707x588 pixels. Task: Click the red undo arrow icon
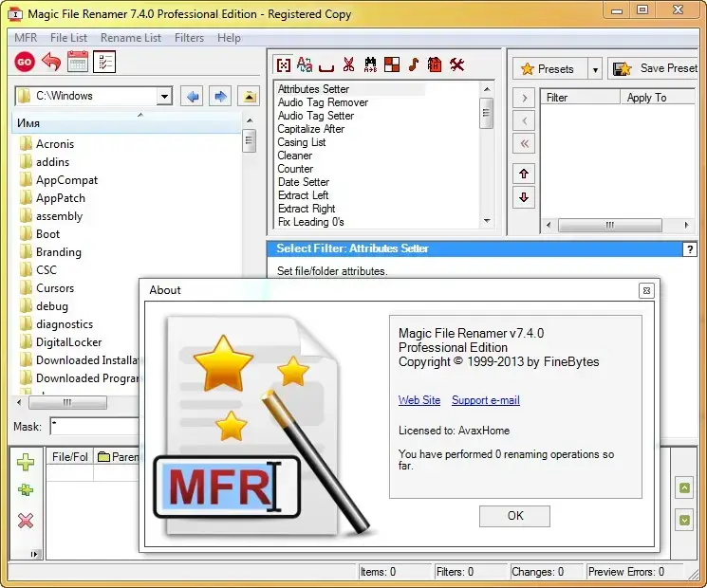click(x=51, y=62)
